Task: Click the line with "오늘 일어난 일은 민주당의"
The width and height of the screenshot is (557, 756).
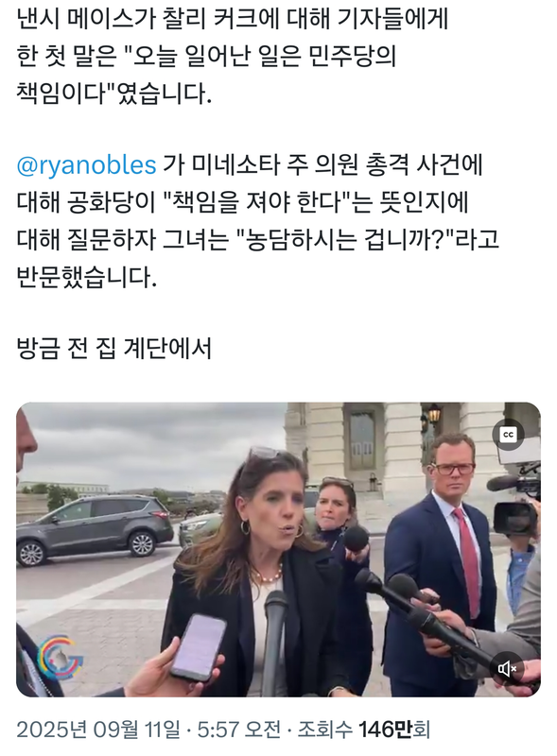Action: [206, 57]
